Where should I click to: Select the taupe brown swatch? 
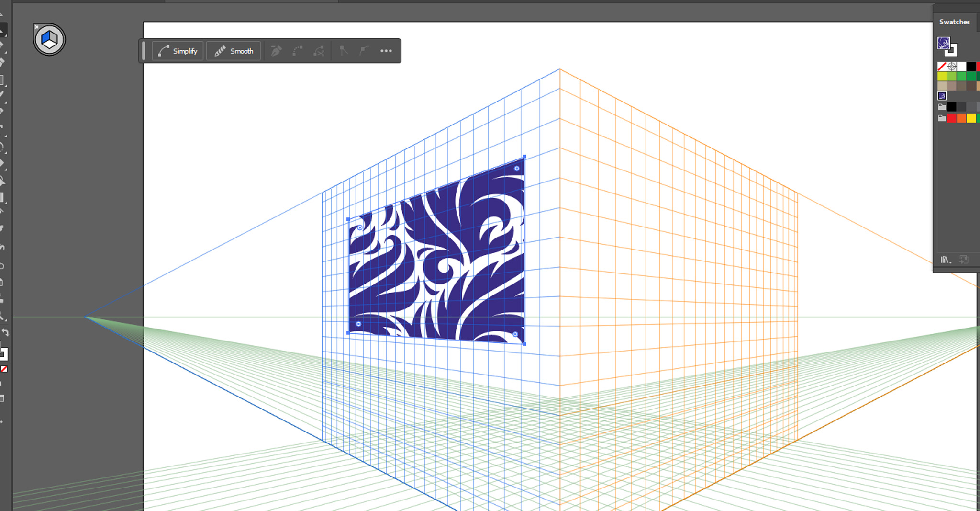[x=952, y=86]
